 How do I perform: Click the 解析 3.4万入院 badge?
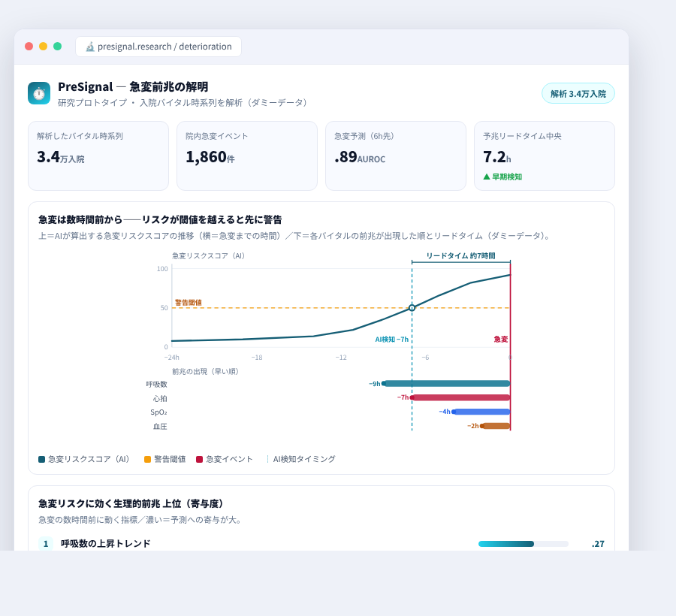click(578, 94)
